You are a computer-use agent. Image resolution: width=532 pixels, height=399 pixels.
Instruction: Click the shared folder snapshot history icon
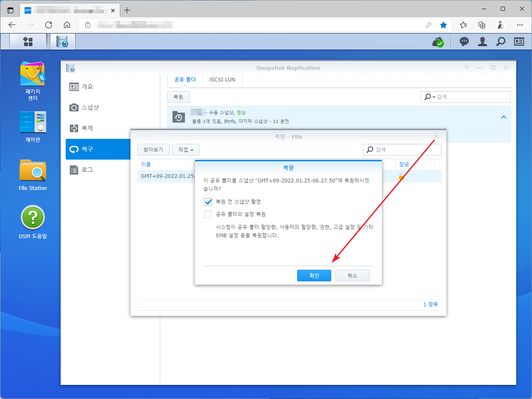click(179, 117)
